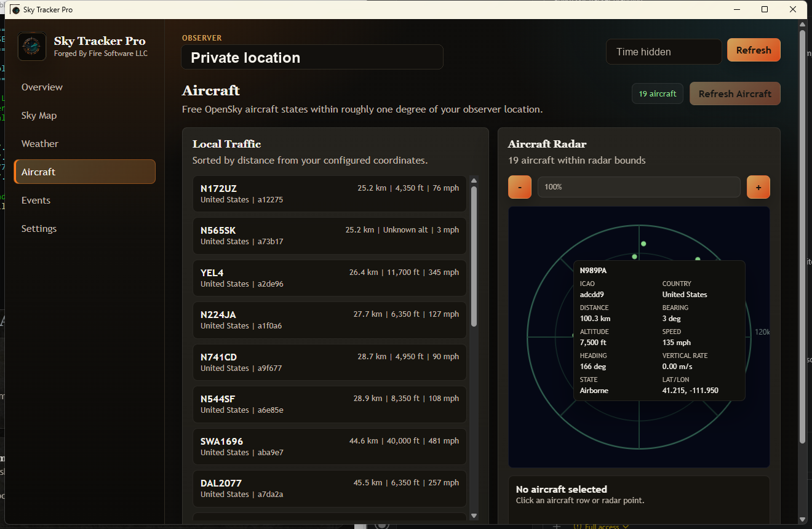Click Local Traffic list scroll-up arrow
Screen dimensions: 812x529
click(x=474, y=180)
